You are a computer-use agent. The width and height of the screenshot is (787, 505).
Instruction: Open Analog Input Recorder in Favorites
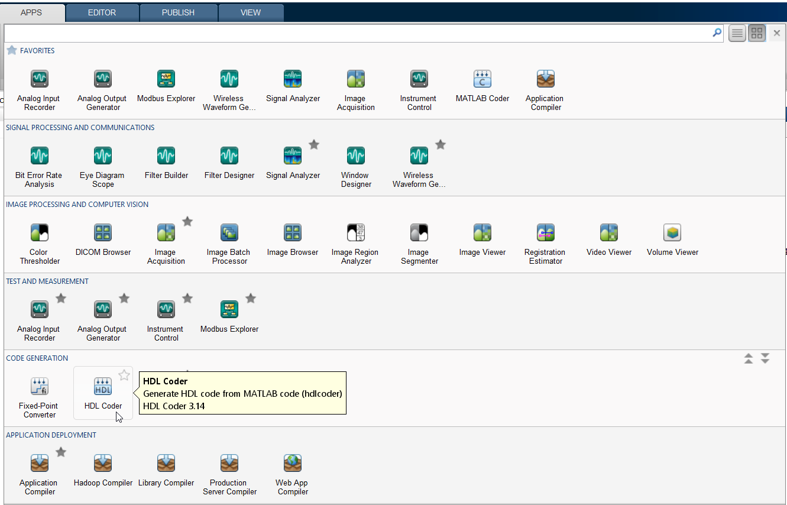click(39, 90)
